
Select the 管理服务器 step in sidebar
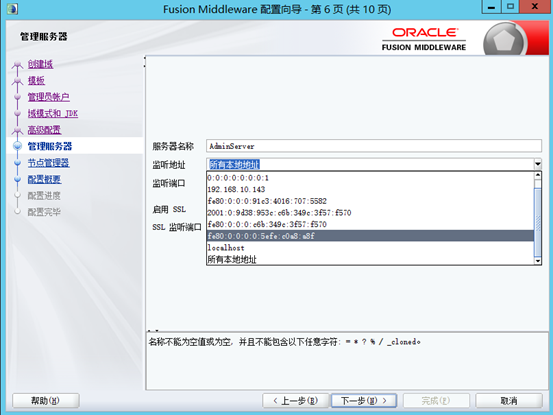coord(50,146)
